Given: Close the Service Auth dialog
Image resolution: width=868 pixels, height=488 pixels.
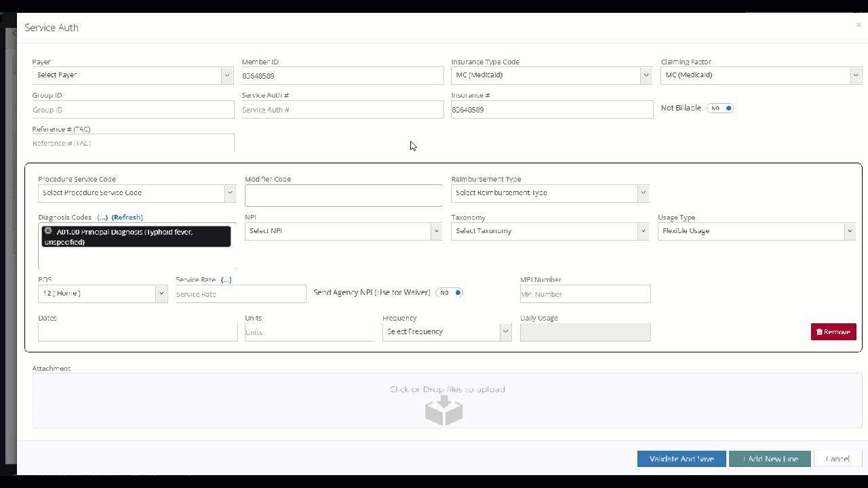Looking at the screenshot, I should coord(859,25).
